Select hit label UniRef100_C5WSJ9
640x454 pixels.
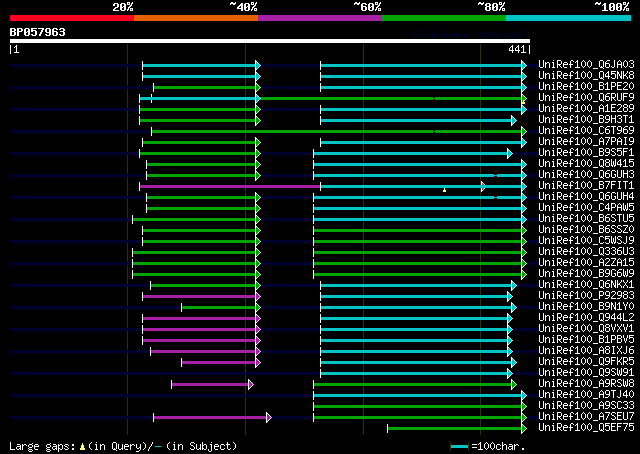[586, 240]
